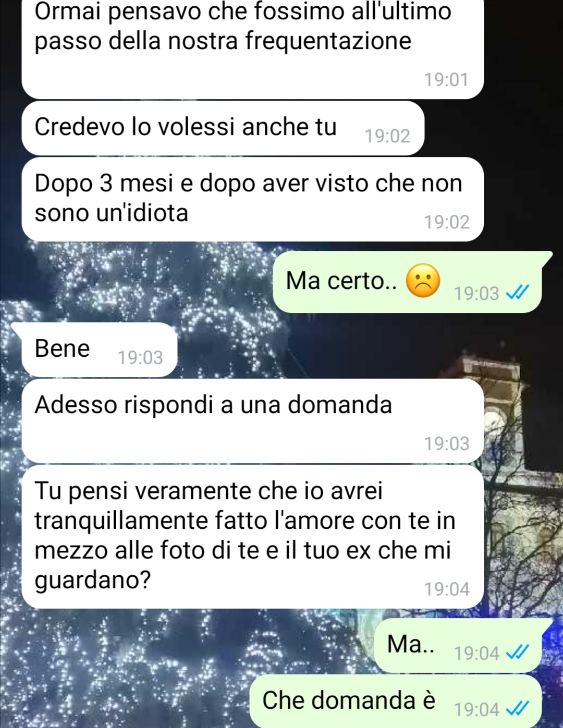
Task: Select 'Credevo lo volessi anche tu' message
Action: click(223, 128)
